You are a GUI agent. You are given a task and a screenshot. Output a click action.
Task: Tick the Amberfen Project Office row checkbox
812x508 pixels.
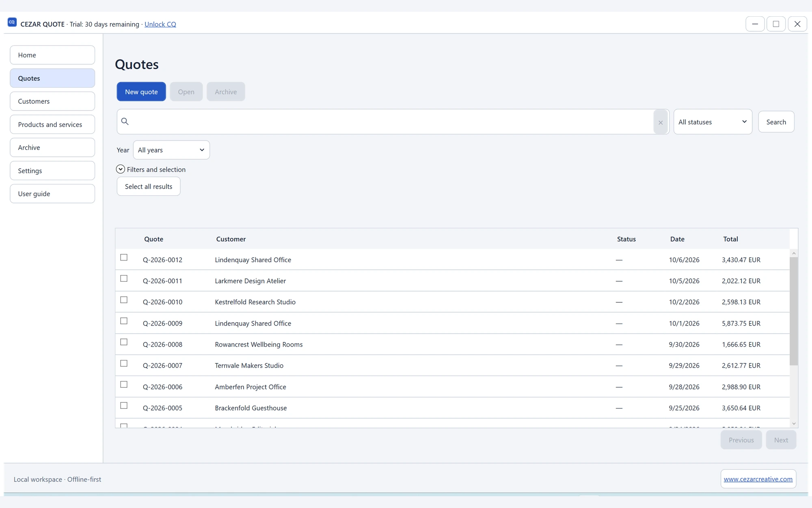click(x=124, y=384)
